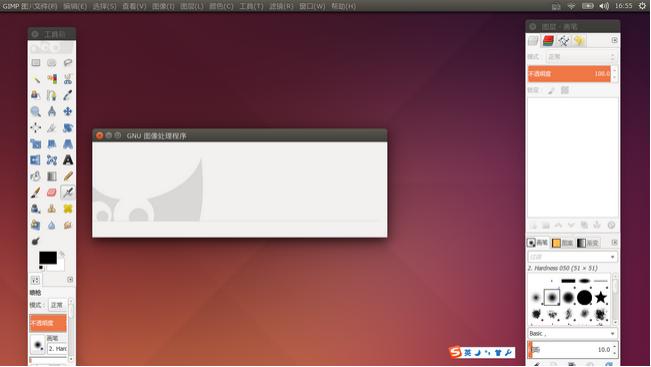Open brushes dock tab configuration menu

(x=614, y=242)
